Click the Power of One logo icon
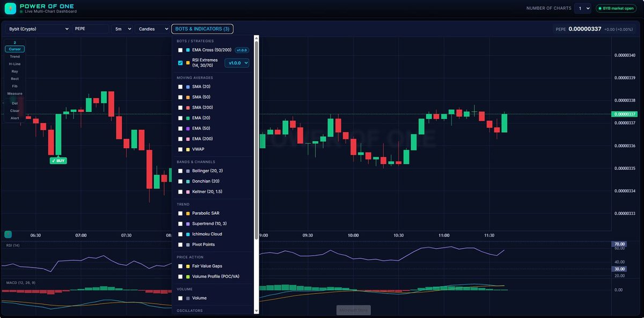Screen dimensions: 644x318 (x=10, y=9)
